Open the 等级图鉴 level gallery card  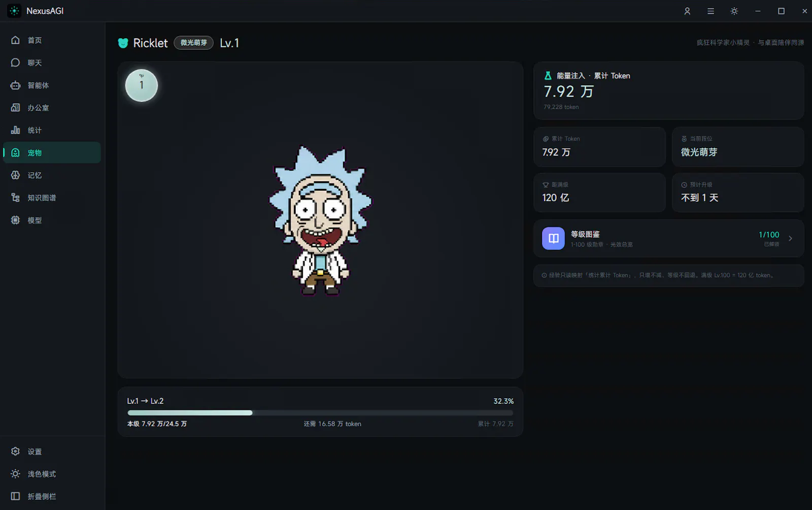pyautogui.click(x=668, y=238)
